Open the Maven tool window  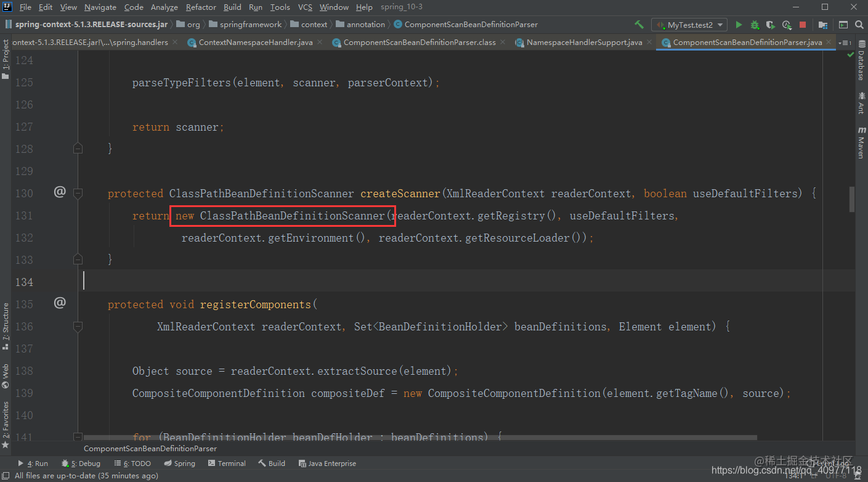click(861, 143)
